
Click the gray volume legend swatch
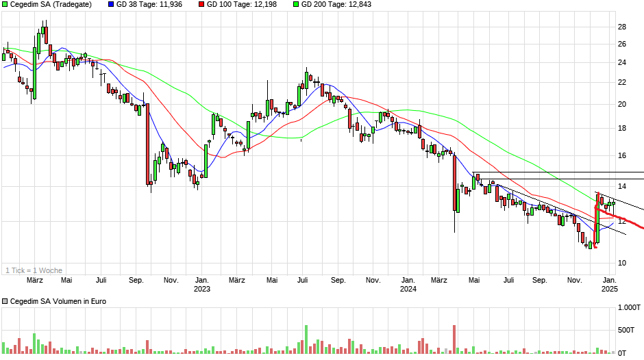coord(5,301)
